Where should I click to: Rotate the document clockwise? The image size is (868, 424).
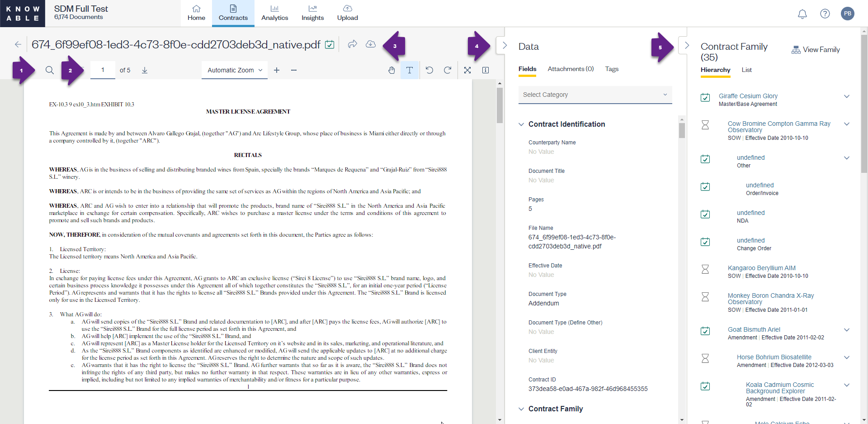[448, 70]
